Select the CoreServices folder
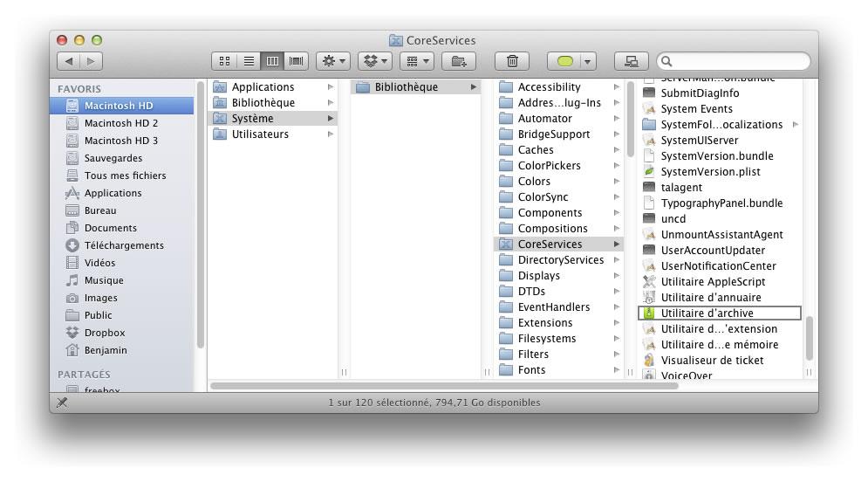 [x=559, y=244]
